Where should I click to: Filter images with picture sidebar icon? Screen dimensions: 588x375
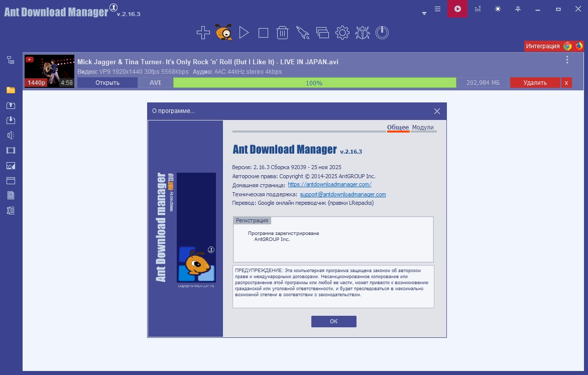[11, 166]
